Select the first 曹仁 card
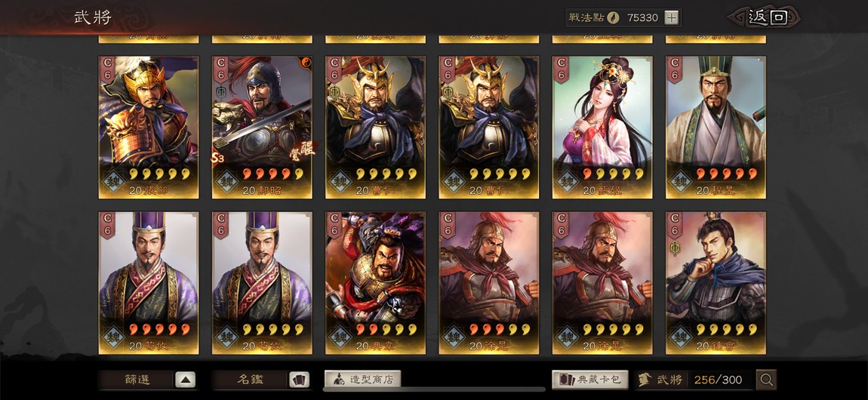Viewport: 868px width, 400px height. (375, 128)
